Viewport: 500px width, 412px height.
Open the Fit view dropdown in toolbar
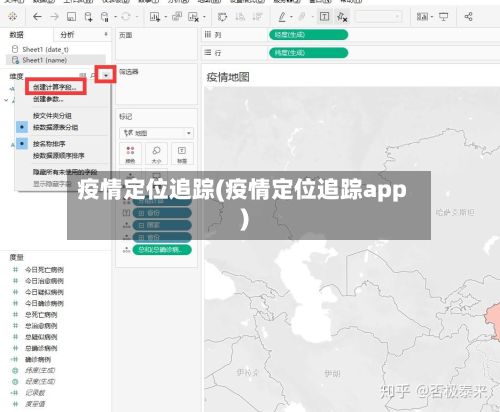(x=378, y=16)
